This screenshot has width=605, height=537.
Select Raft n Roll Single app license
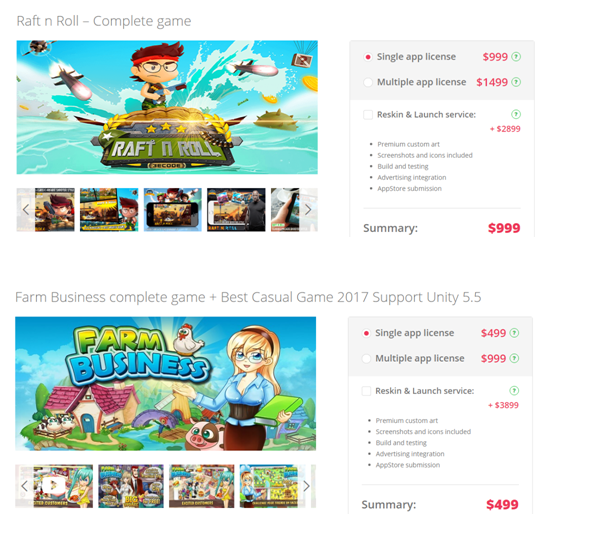click(368, 57)
